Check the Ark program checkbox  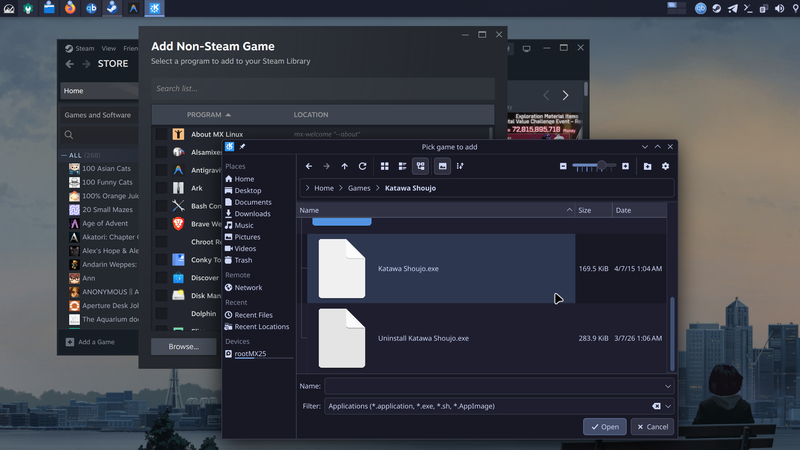click(x=161, y=188)
